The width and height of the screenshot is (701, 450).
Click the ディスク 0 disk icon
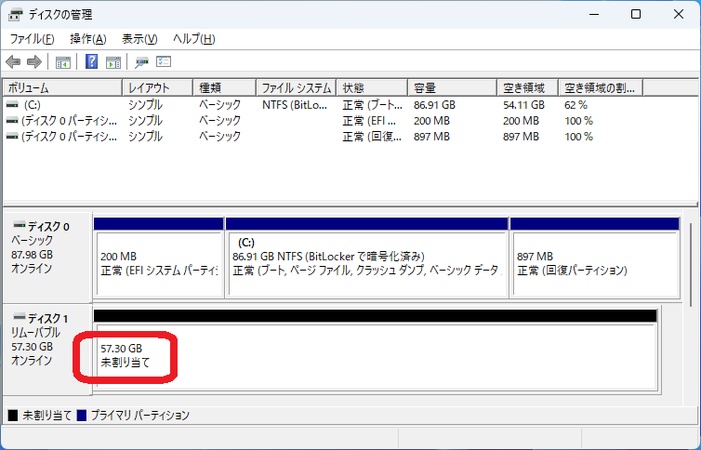(19, 225)
